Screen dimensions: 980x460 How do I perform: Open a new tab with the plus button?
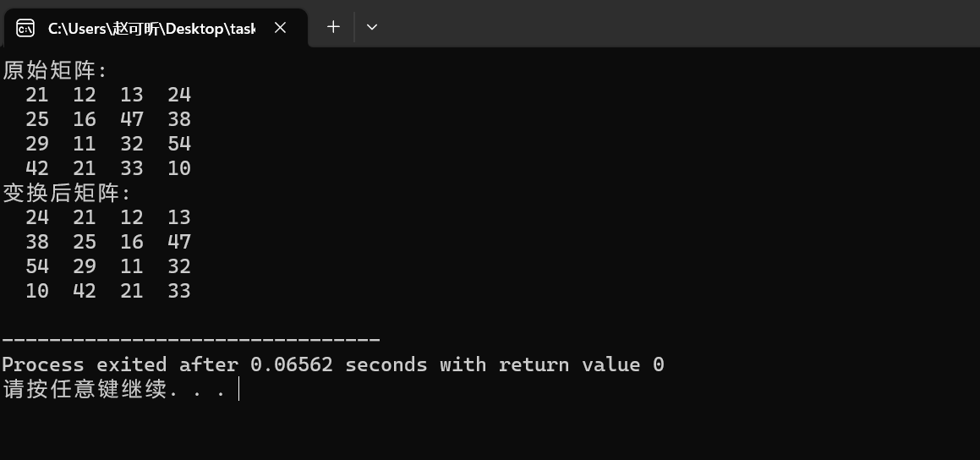(333, 27)
